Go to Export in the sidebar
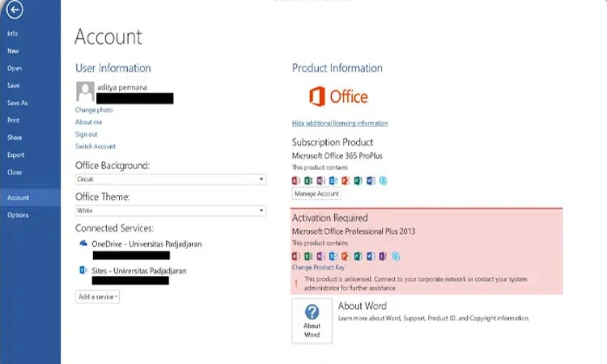 [x=16, y=154]
